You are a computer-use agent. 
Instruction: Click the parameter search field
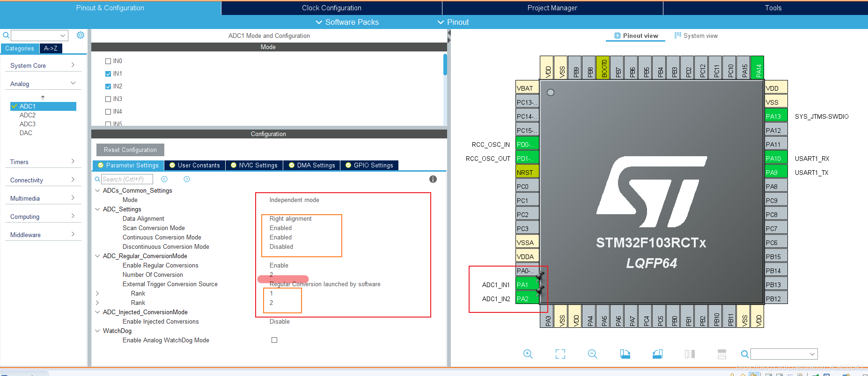click(127, 179)
